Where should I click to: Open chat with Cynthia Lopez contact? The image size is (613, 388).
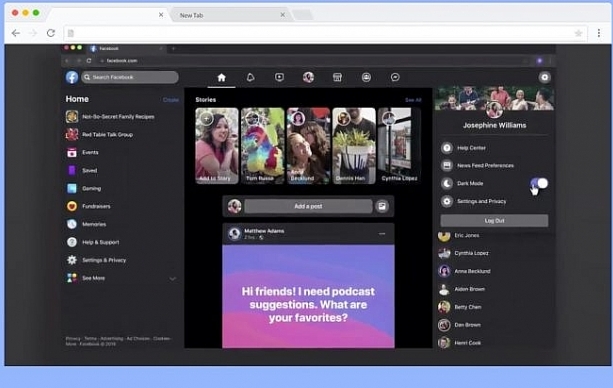(471, 253)
